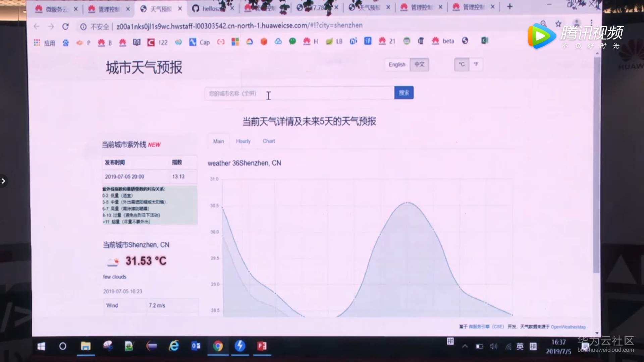Select the °F temperature unit
Screen dimensions: 644x362
[x=476, y=64]
